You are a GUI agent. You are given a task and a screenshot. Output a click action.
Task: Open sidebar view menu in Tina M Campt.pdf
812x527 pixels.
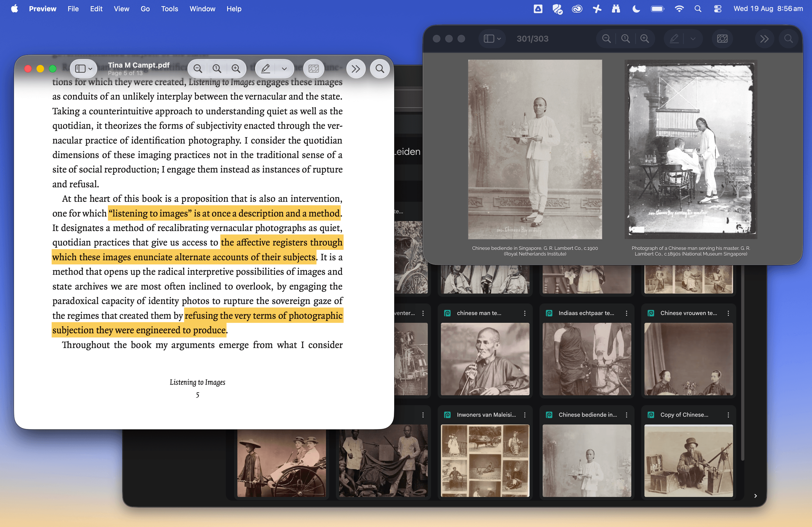[x=84, y=68]
